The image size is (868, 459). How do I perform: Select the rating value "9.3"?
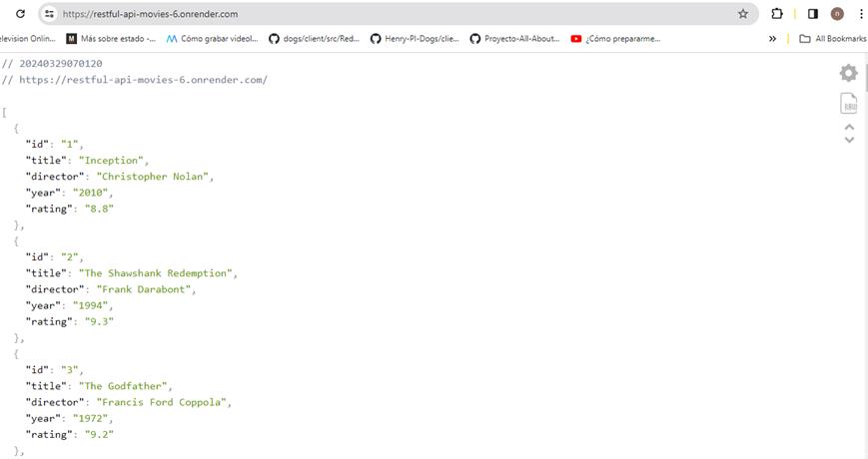click(x=99, y=321)
